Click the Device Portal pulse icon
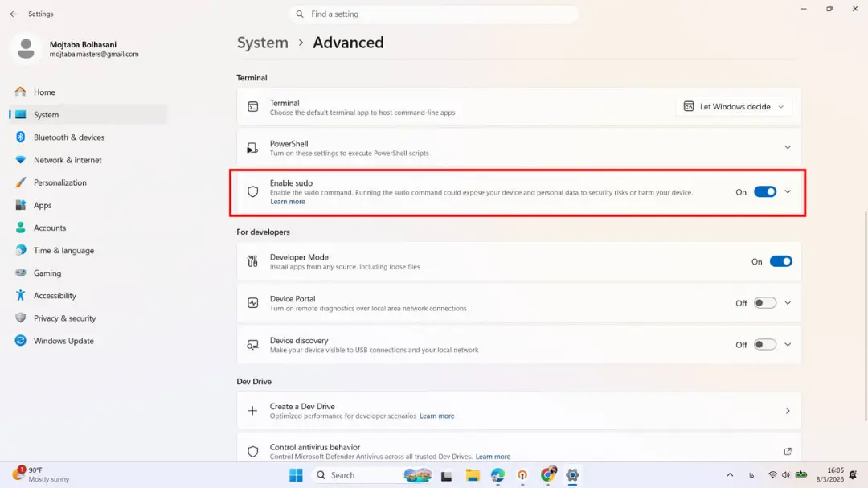This screenshot has height=488, width=868. point(252,303)
